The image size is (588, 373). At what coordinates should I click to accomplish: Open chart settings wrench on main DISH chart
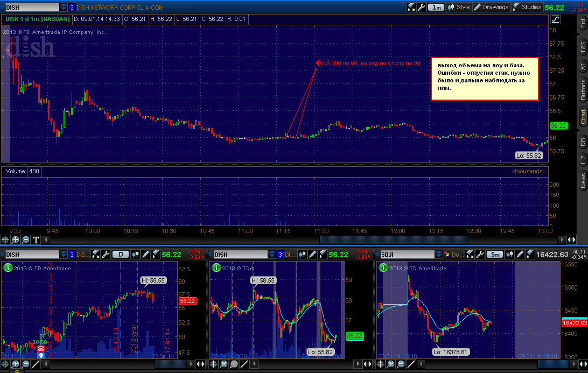421,7
